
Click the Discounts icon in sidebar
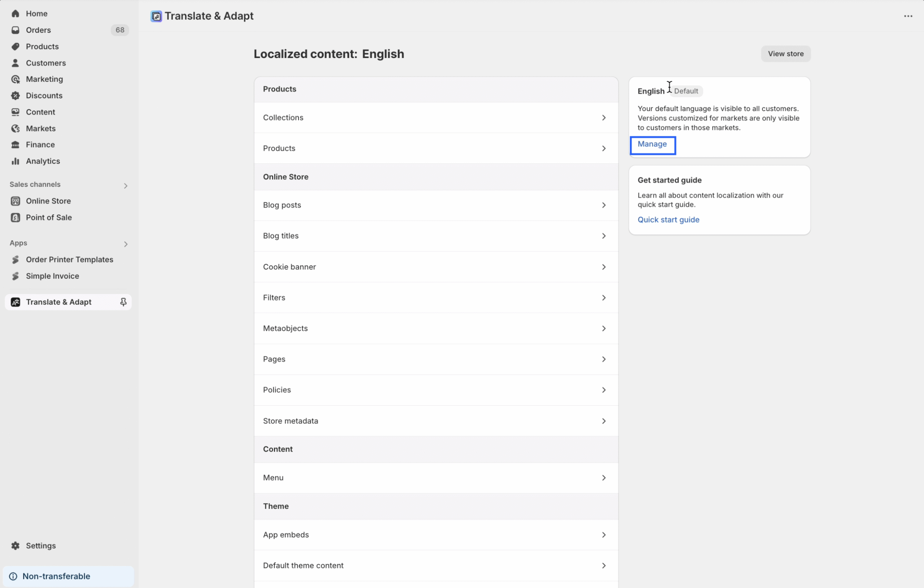(16, 96)
